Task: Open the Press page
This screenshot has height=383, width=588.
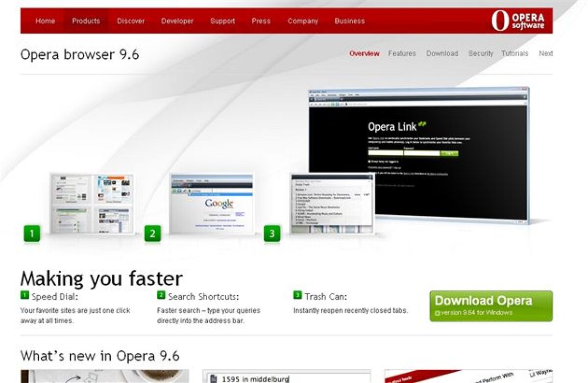Action: (x=261, y=21)
